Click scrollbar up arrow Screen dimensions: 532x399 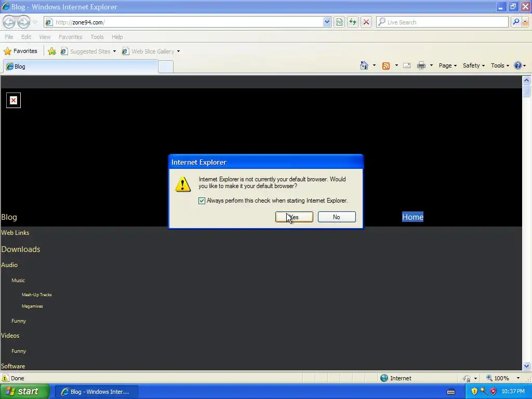pyautogui.click(x=527, y=80)
